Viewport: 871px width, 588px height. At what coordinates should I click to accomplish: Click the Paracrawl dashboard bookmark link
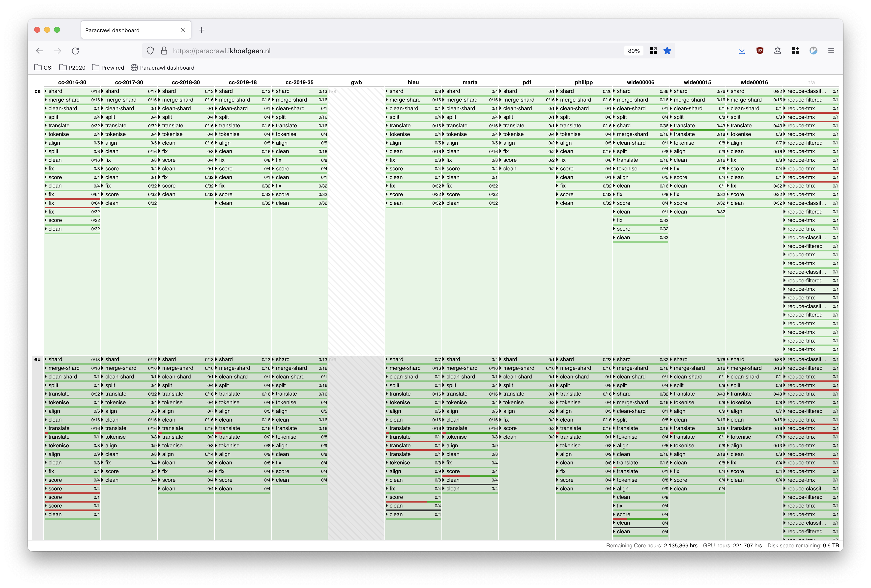[x=162, y=67]
